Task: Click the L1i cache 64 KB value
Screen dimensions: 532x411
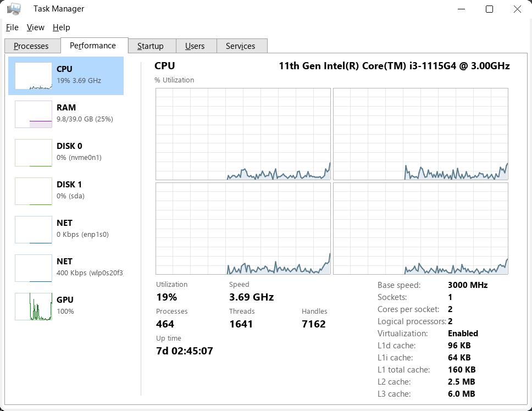Action: (x=459, y=357)
